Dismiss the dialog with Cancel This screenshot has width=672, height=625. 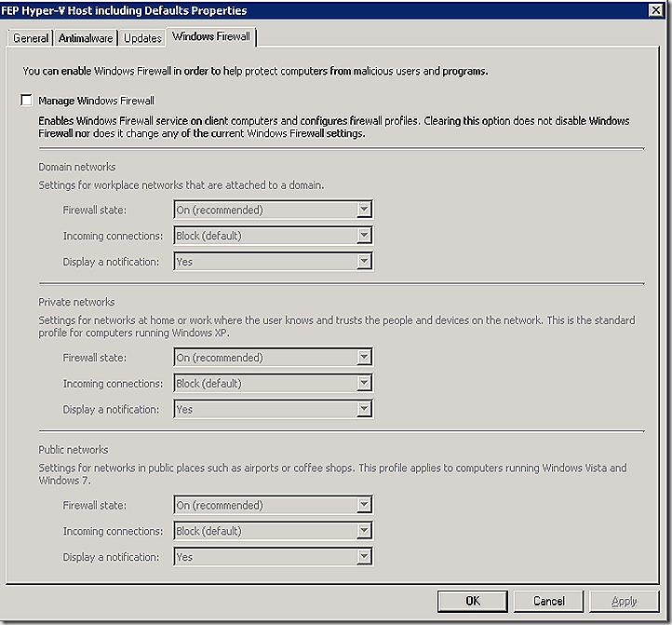pyautogui.click(x=548, y=601)
